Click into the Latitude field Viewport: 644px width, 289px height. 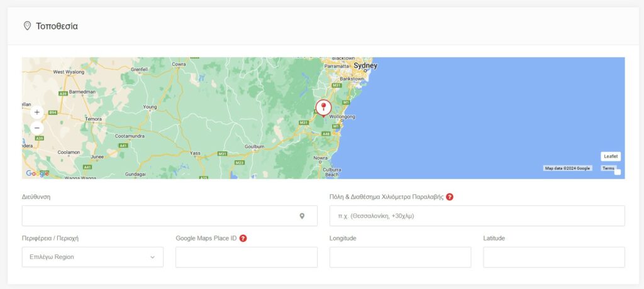(553, 257)
